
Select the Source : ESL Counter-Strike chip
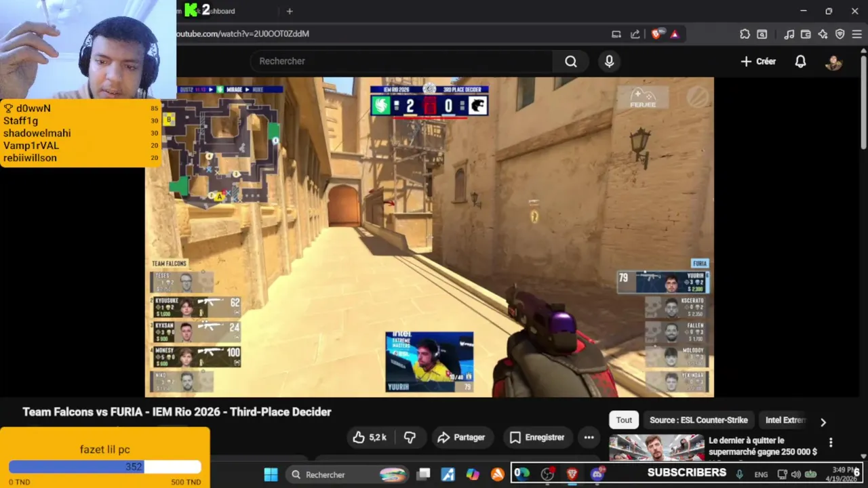pyautogui.click(x=698, y=420)
